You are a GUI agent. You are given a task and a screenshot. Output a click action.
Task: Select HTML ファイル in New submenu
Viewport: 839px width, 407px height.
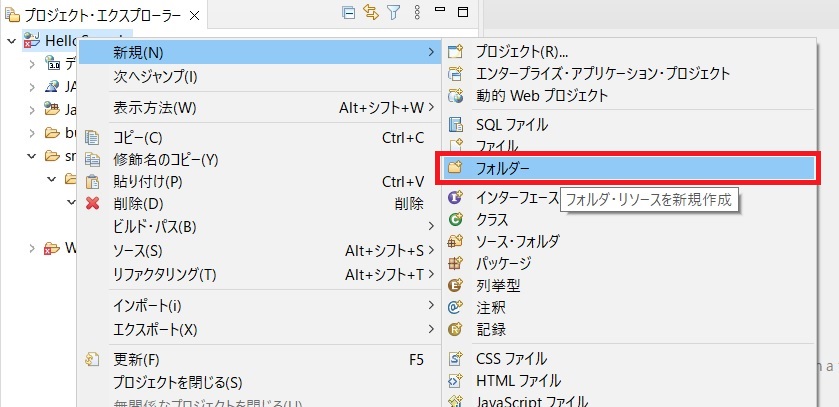(x=518, y=381)
